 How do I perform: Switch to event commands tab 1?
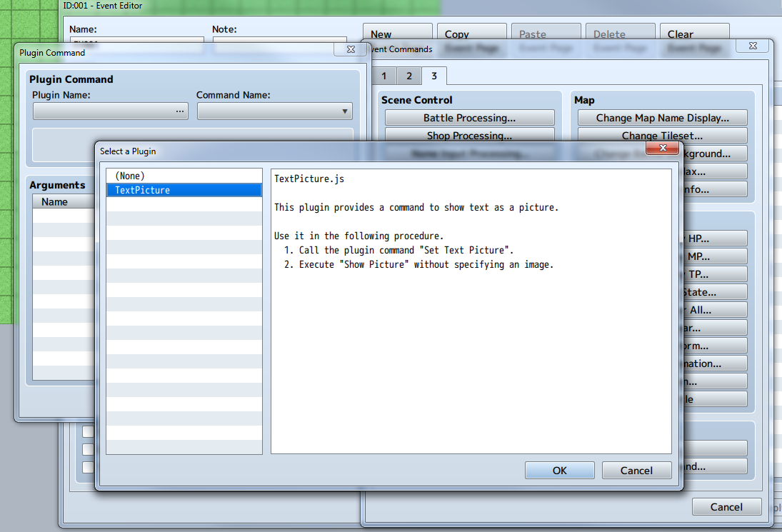384,75
